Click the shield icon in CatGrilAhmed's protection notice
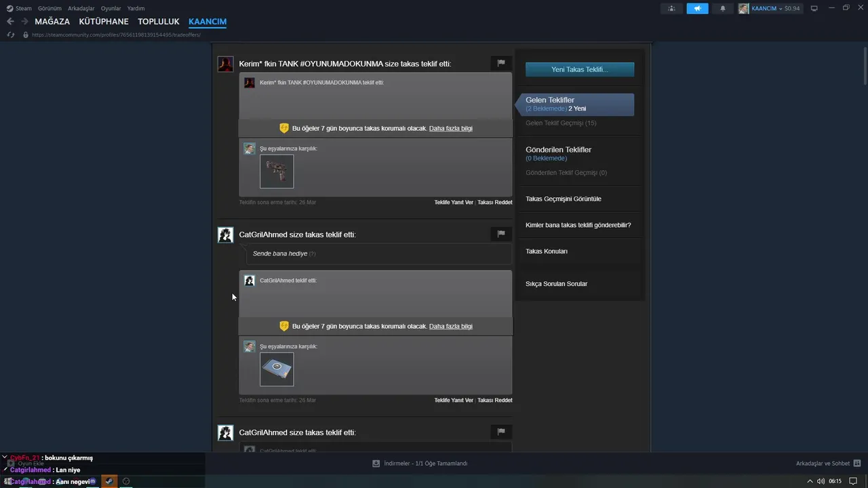 coord(284,326)
